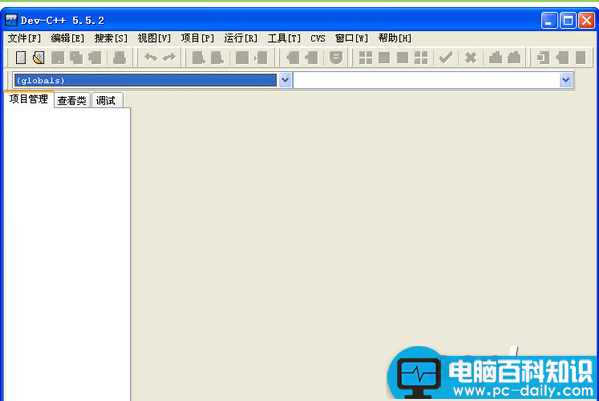Screen dimensions: 599x401
Task: Click the disabled Find toolbar icon
Action: 199,58
